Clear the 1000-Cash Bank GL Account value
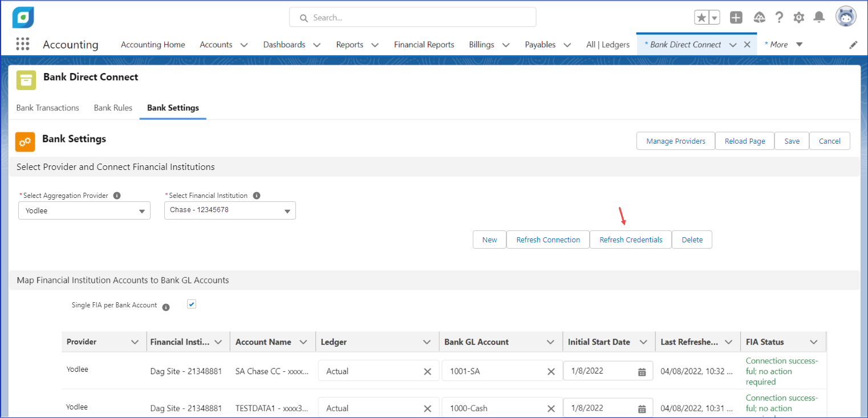This screenshot has height=418, width=868. 551,408
